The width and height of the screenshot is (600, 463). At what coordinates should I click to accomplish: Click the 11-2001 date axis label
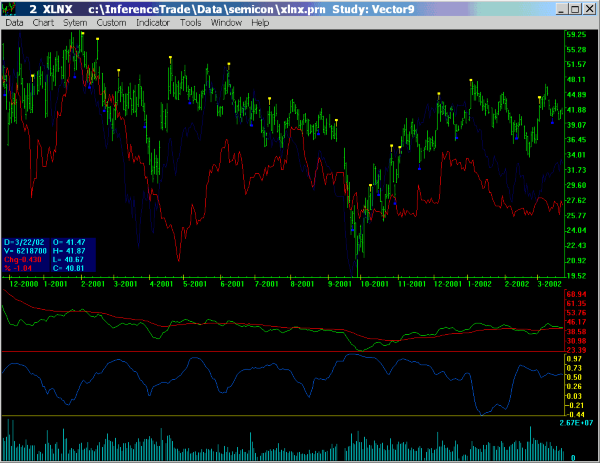point(412,284)
